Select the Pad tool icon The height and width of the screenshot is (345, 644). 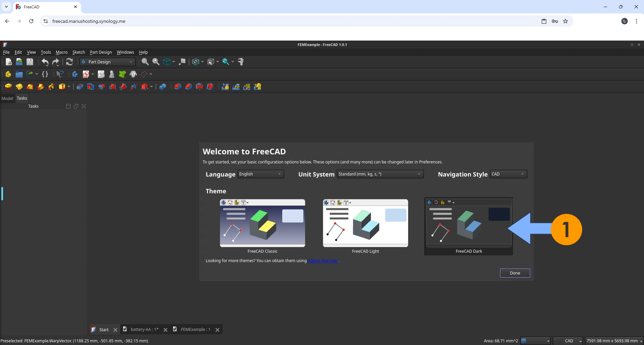point(8,87)
